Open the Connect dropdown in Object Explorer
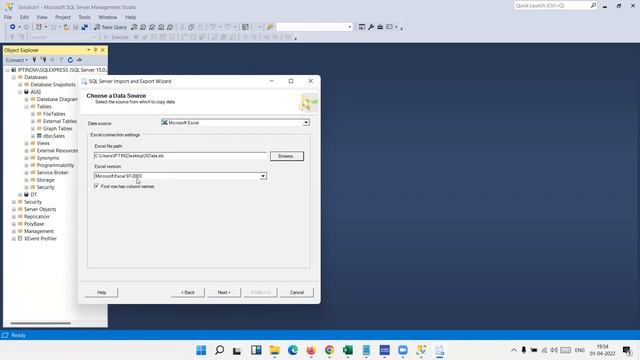The height and width of the screenshot is (360, 640). pos(17,60)
